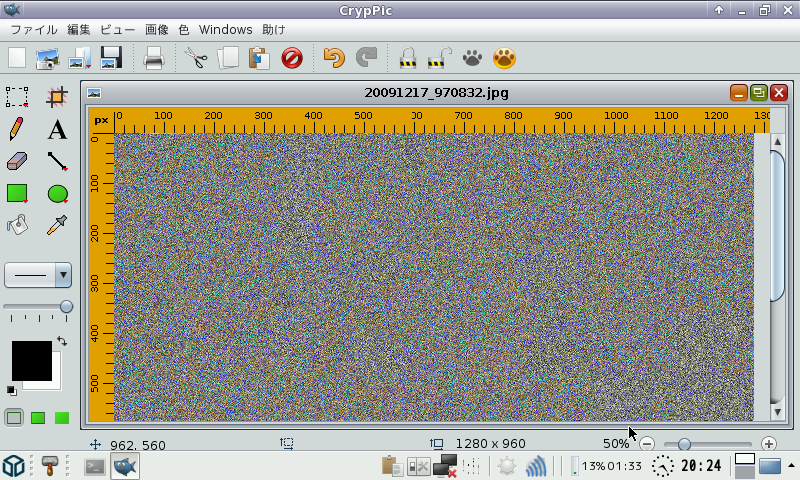The width and height of the screenshot is (800, 480).
Task: Swap foreground and background colors
Action: click(61, 342)
